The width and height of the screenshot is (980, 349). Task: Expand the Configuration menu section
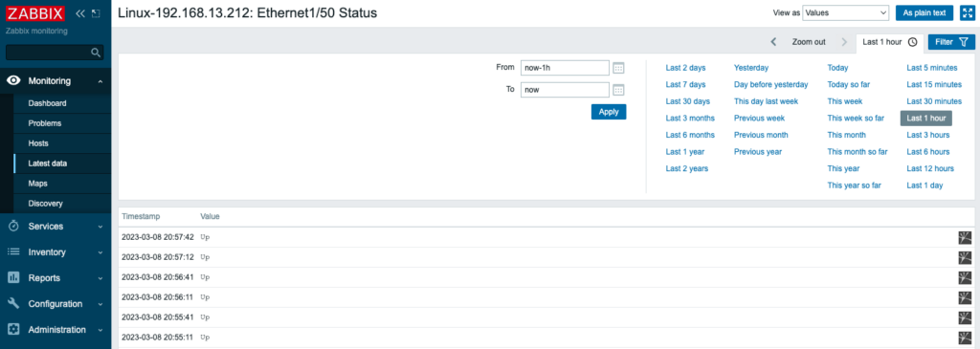(x=100, y=305)
